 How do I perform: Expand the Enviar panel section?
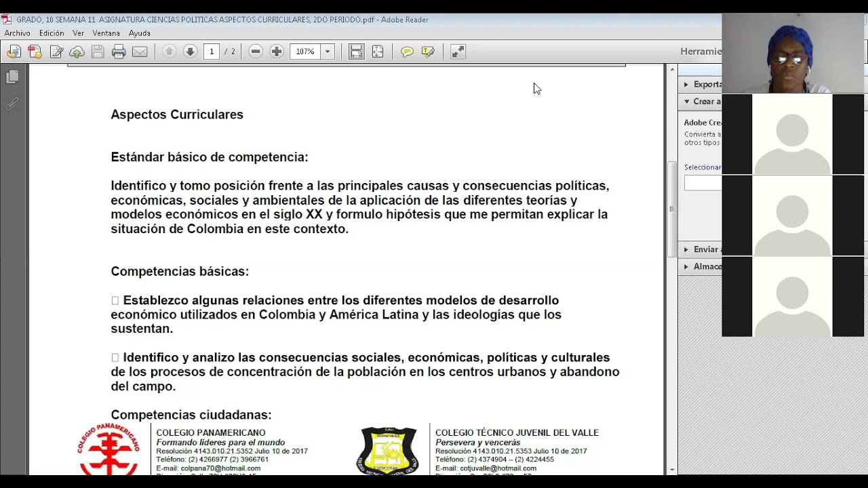point(700,249)
